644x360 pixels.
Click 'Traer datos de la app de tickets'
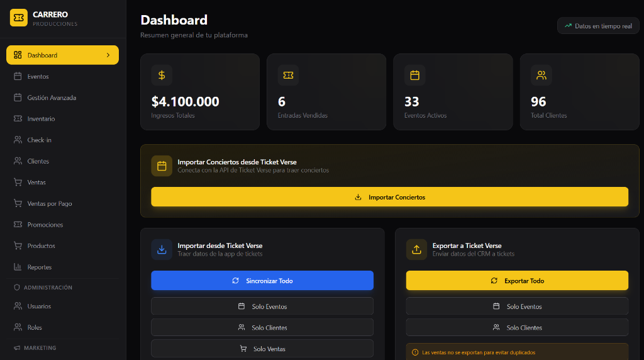pyautogui.click(x=219, y=254)
